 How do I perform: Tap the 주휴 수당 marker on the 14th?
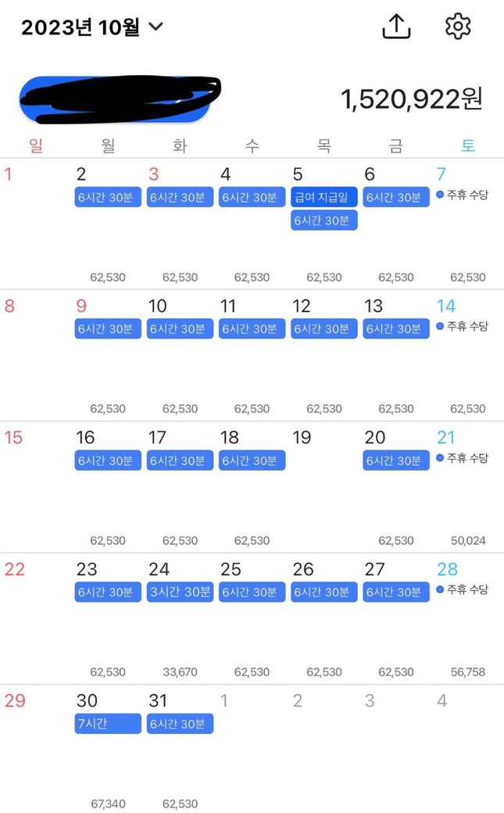(462, 326)
